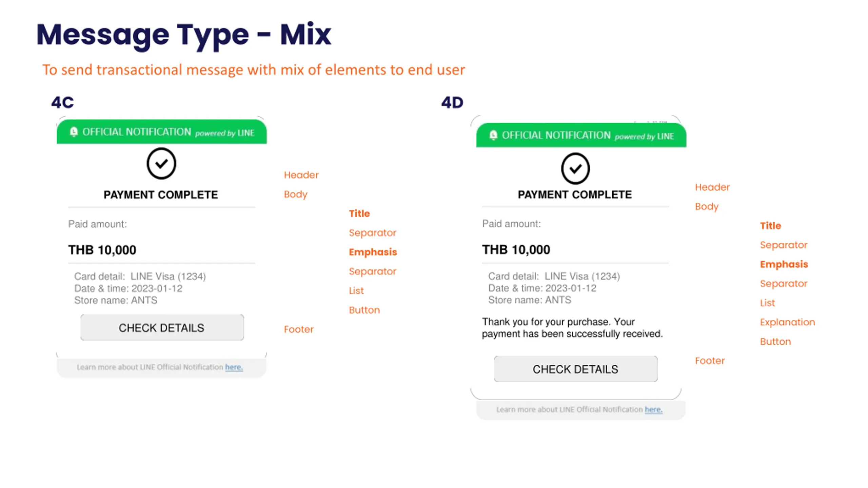Click the bell icon in 4C notification header
This screenshot has width=868, height=488.
[x=74, y=132]
